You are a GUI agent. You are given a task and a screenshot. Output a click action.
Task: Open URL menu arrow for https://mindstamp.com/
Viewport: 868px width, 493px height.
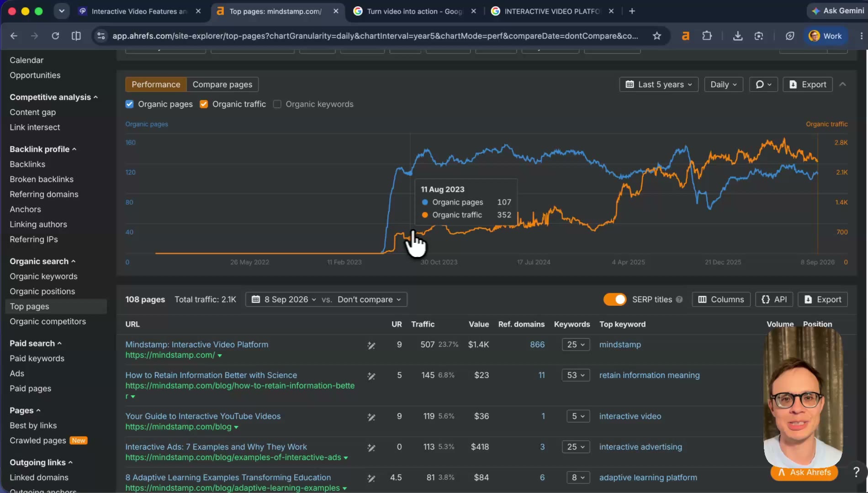pyautogui.click(x=220, y=356)
